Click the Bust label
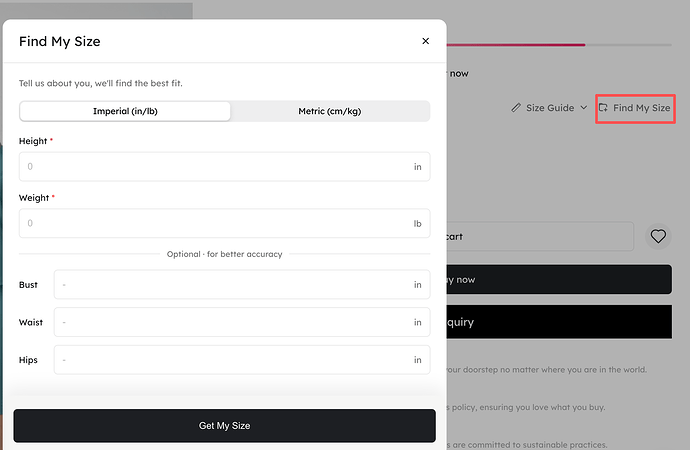Screen dimensions: 690x450 click(28, 285)
